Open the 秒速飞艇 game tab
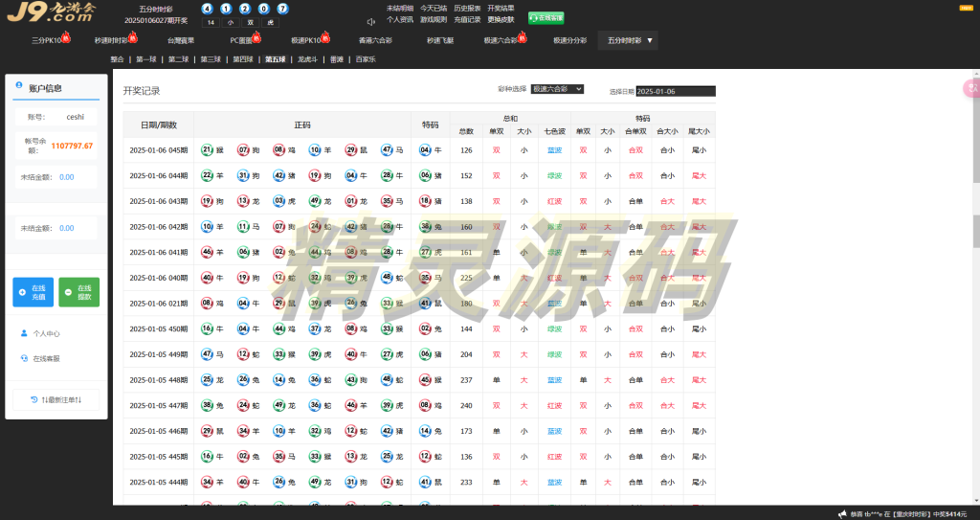 440,40
